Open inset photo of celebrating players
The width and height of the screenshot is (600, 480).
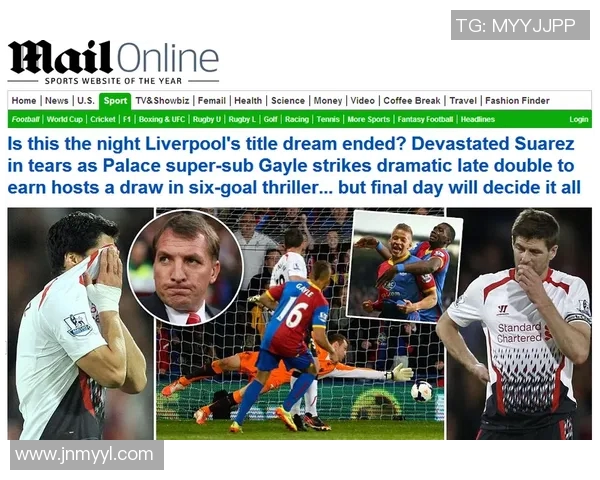pos(404,266)
